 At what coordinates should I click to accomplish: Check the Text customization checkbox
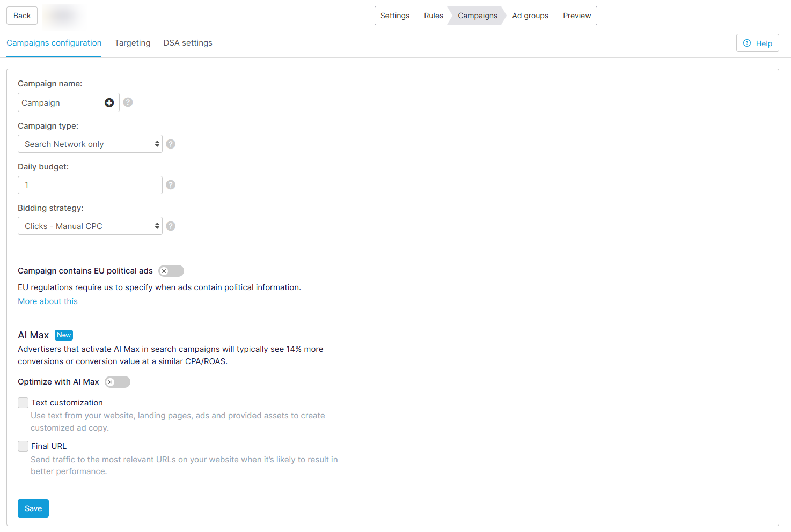[23, 403]
